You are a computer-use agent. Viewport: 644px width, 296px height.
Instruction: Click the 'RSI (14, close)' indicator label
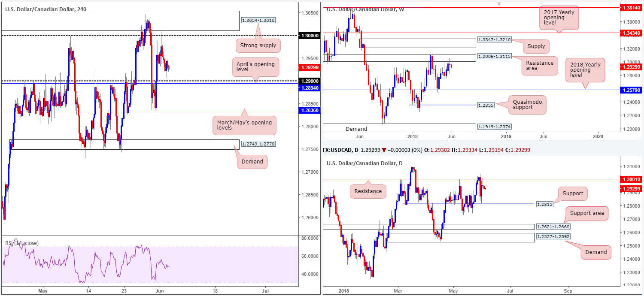click(x=21, y=243)
